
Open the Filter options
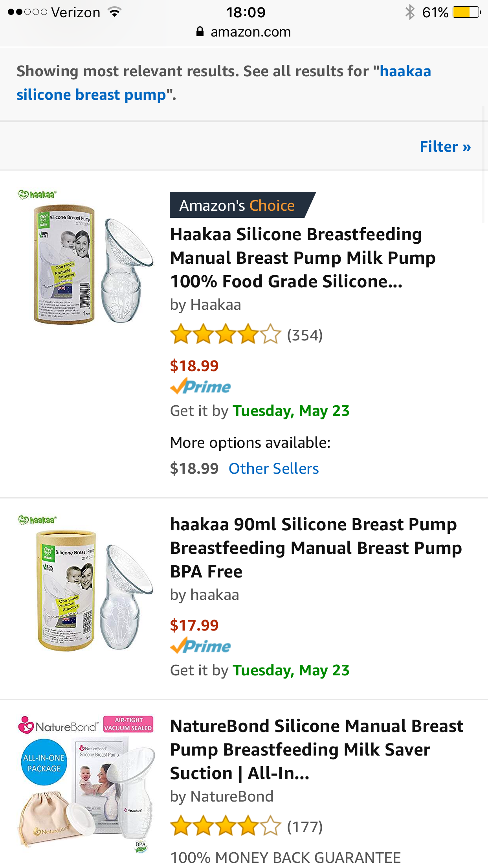tap(445, 147)
